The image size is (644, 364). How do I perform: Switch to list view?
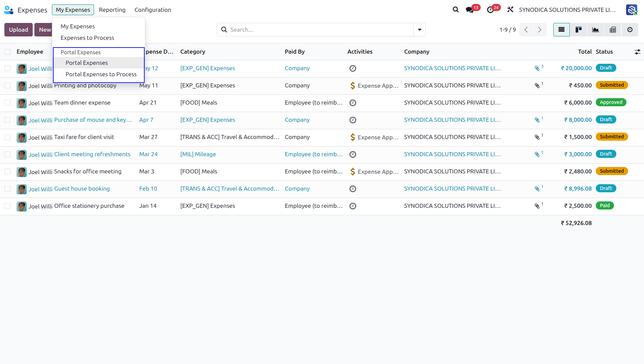tap(561, 30)
